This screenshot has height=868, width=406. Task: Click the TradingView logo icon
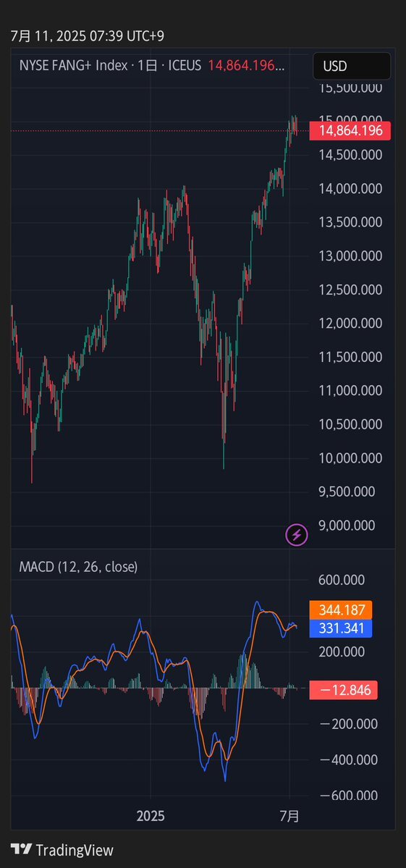point(21,850)
